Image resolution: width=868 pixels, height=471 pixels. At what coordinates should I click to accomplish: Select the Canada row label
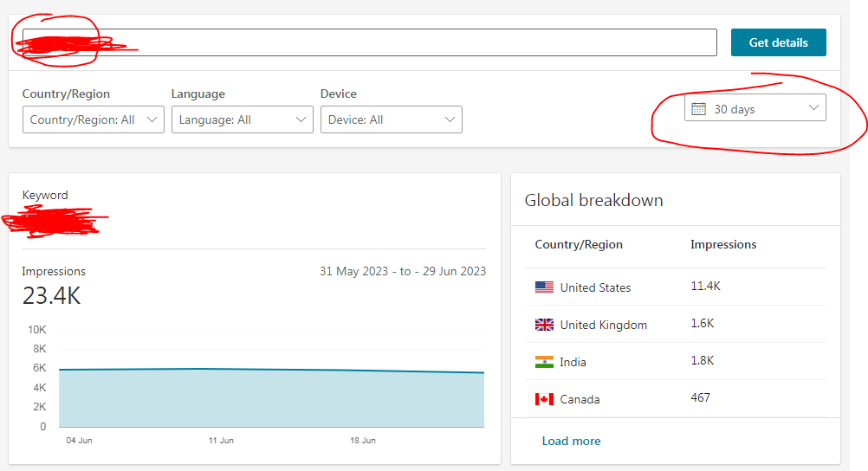(580, 399)
